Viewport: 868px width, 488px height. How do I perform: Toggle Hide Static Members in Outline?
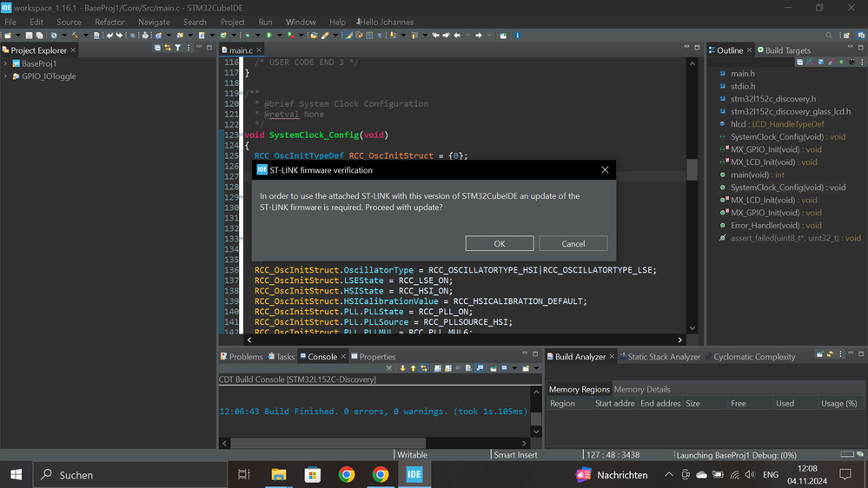click(x=832, y=62)
